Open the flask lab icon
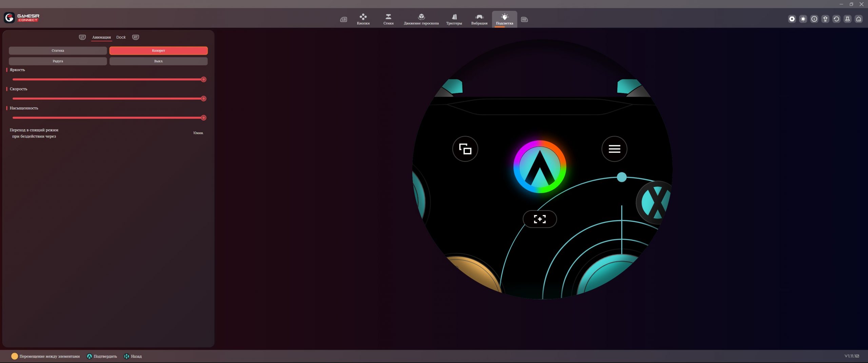 (848, 19)
